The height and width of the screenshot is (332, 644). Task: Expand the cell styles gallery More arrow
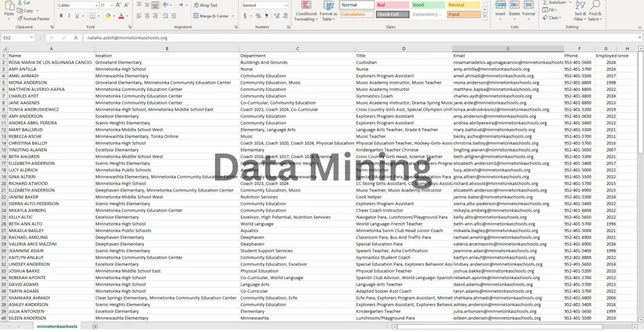(485, 16)
